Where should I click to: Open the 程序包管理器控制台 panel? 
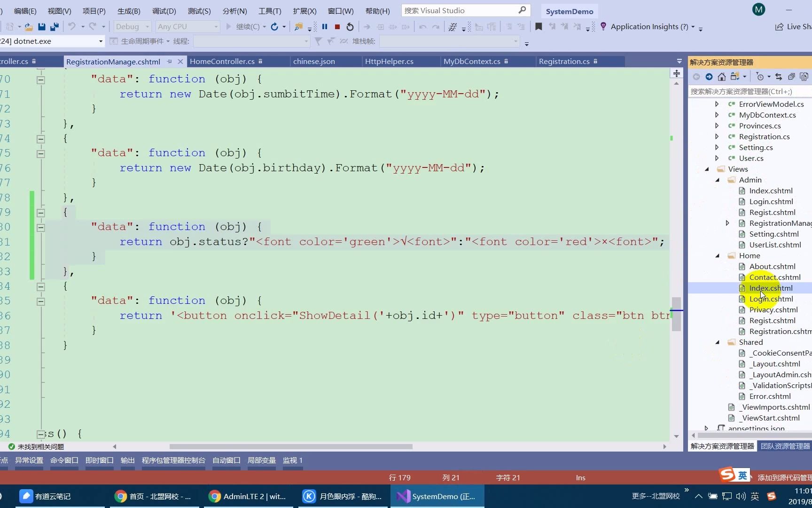(x=173, y=460)
